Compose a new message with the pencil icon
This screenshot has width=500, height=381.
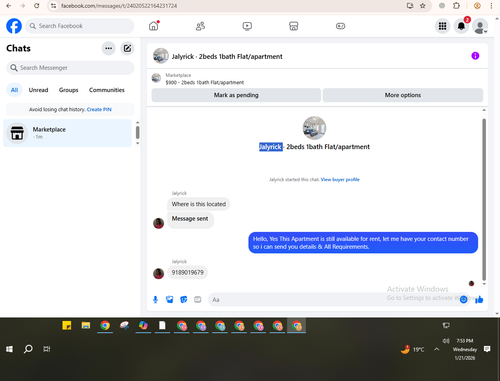point(127,48)
